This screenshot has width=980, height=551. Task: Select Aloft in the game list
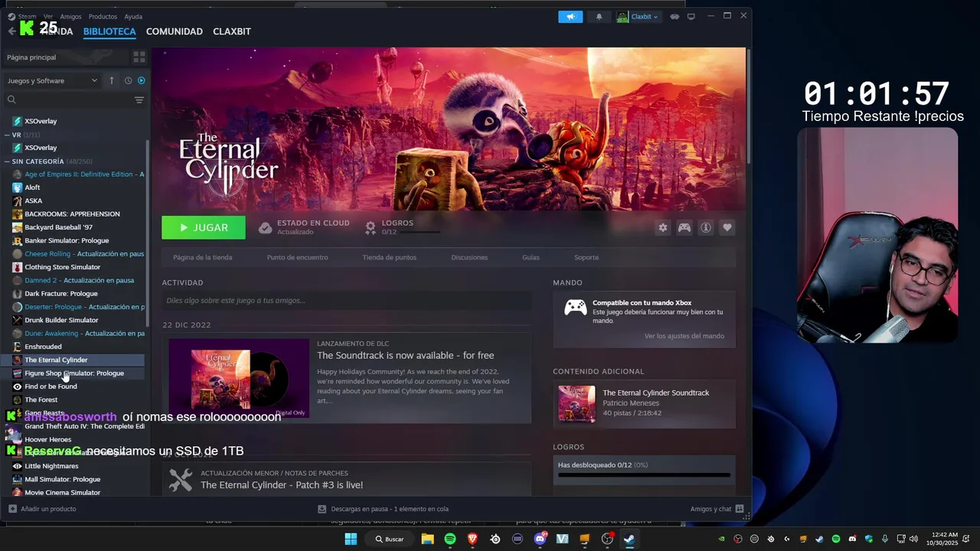click(x=32, y=187)
